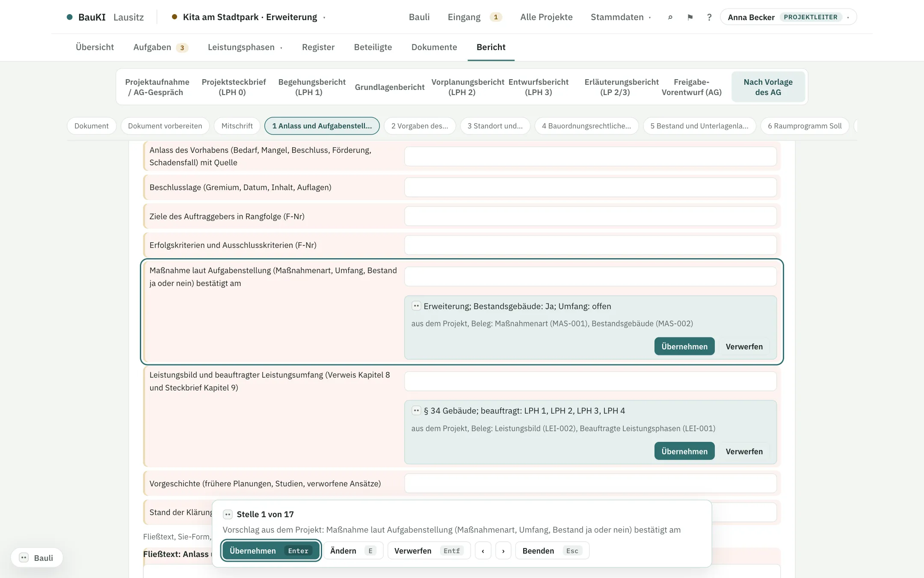Open Eingang in the top navigation
Image resolution: width=924 pixels, height=578 pixels.
(474, 17)
